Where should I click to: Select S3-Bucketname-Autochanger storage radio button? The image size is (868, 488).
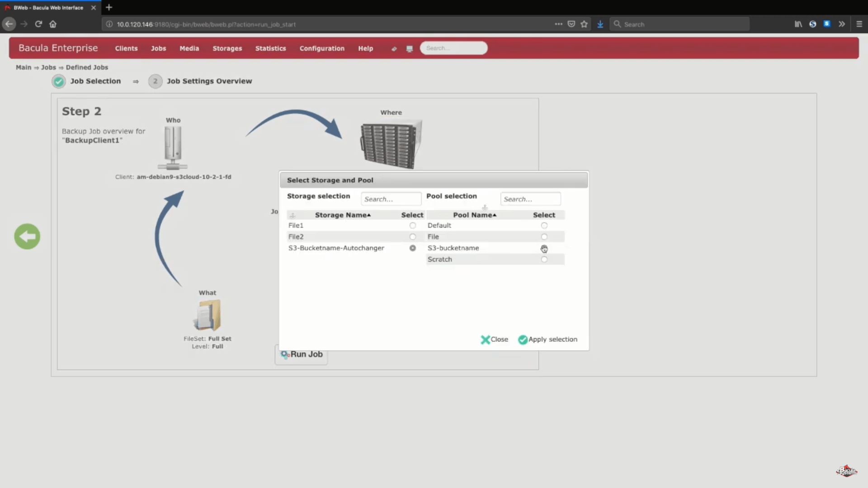412,248
